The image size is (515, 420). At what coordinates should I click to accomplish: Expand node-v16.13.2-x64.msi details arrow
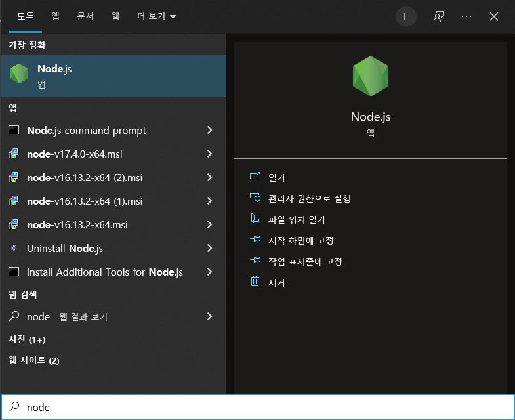tap(209, 225)
